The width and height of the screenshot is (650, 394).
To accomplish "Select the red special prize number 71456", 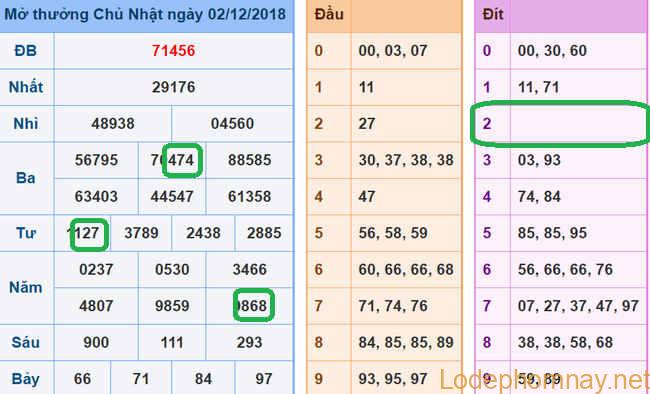I will (173, 51).
